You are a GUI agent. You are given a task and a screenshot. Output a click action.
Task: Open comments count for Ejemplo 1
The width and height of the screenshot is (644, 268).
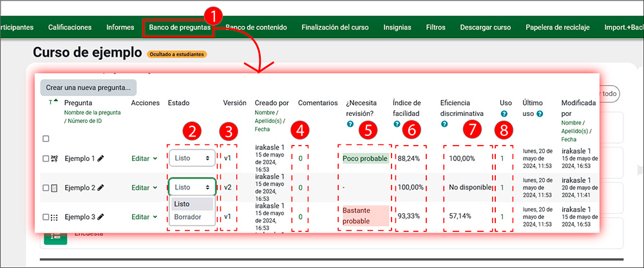coord(299,158)
